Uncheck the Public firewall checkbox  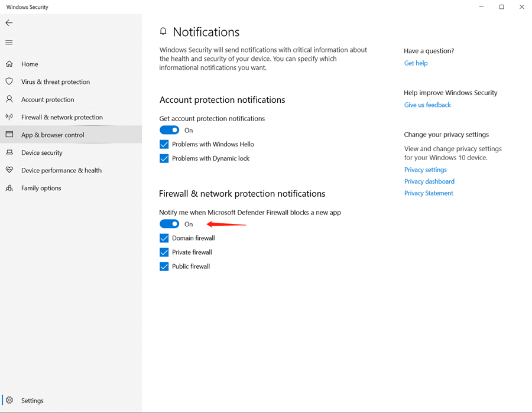click(x=164, y=266)
